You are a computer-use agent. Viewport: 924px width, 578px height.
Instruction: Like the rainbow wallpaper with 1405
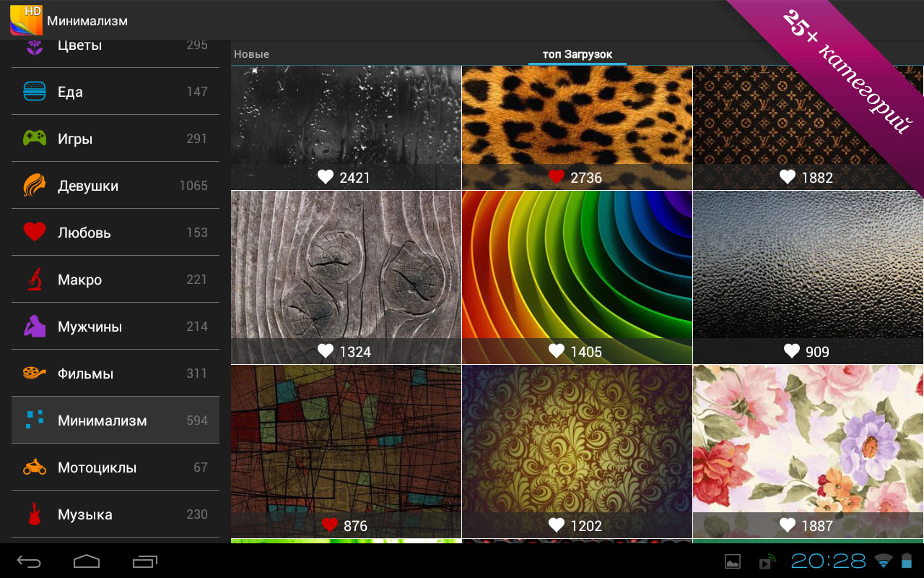click(x=556, y=351)
